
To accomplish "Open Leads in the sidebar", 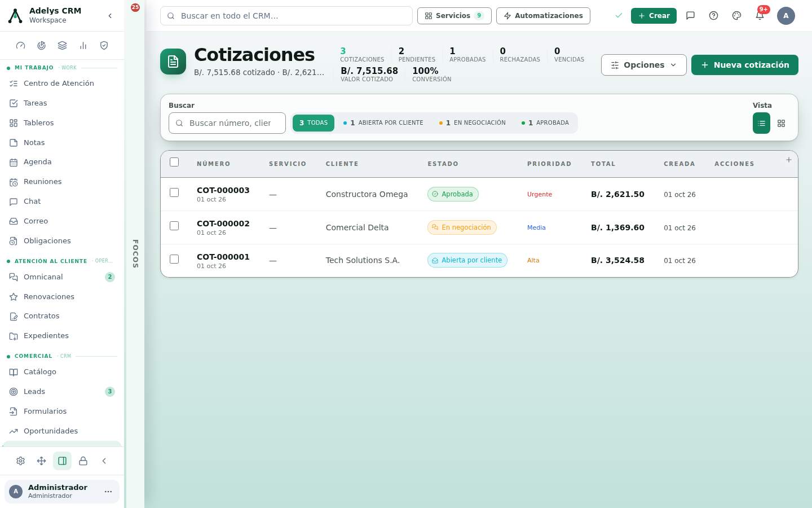I will (x=62, y=392).
